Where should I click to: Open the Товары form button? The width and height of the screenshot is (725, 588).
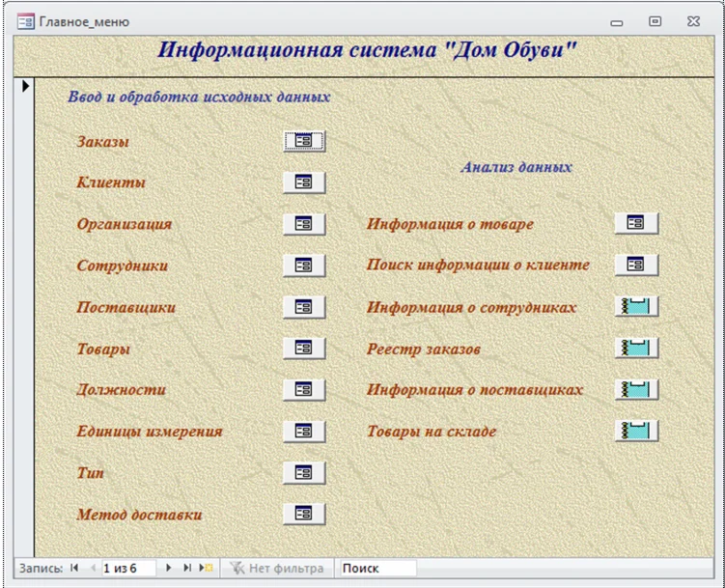(x=304, y=349)
